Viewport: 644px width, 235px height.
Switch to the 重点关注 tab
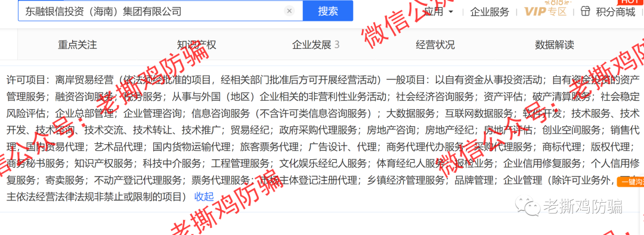pos(78,45)
